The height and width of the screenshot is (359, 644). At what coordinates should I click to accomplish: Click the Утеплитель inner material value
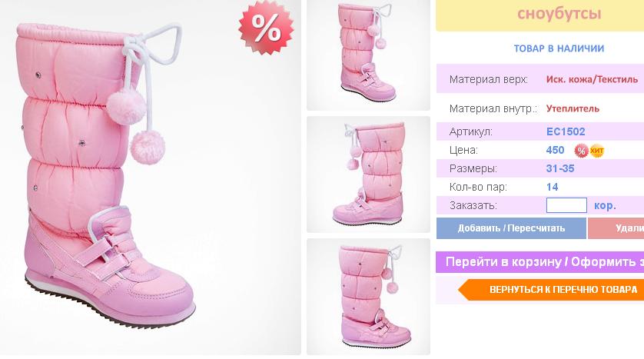pyautogui.click(x=573, y=109)
